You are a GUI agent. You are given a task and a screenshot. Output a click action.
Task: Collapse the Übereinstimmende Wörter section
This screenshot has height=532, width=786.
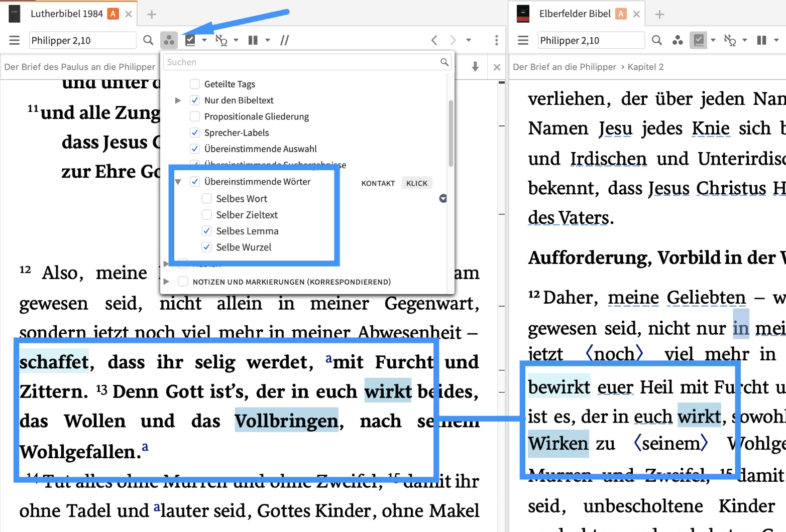pyautogui.click(x=178, y=182)
